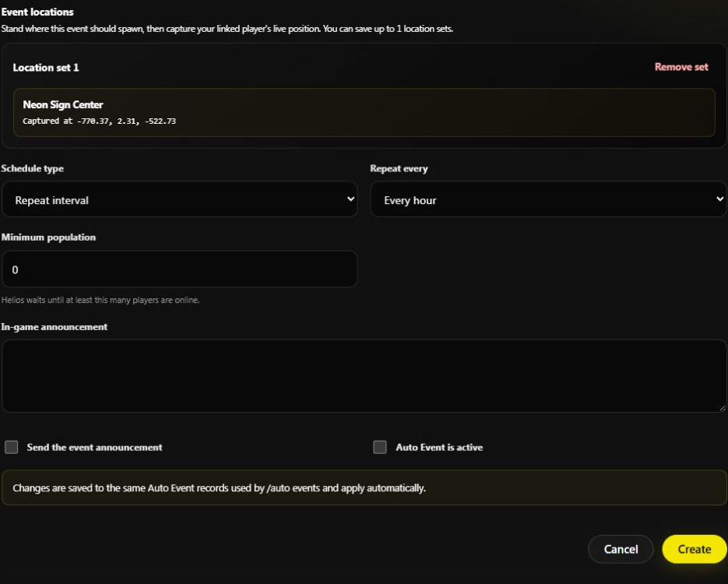Click the Event locations heading
Screen dimensions: 728x584
37,12
